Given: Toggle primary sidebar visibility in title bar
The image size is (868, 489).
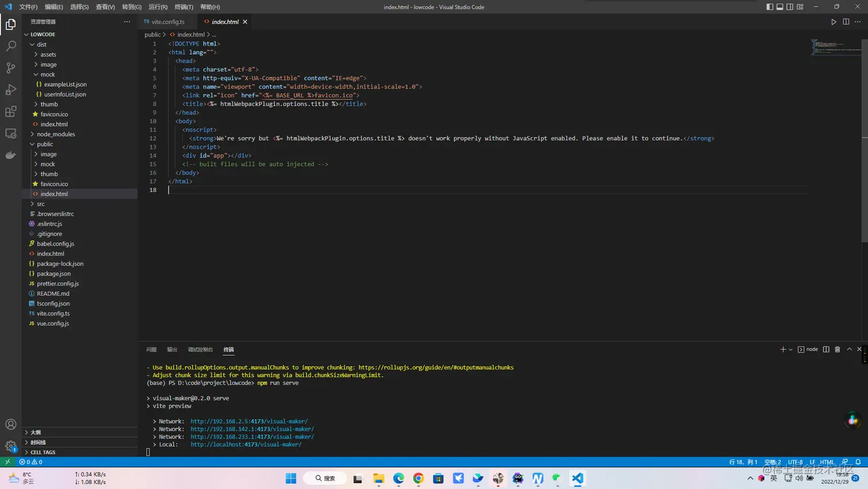Looking at the screenshot, I should tap(770, 7).
